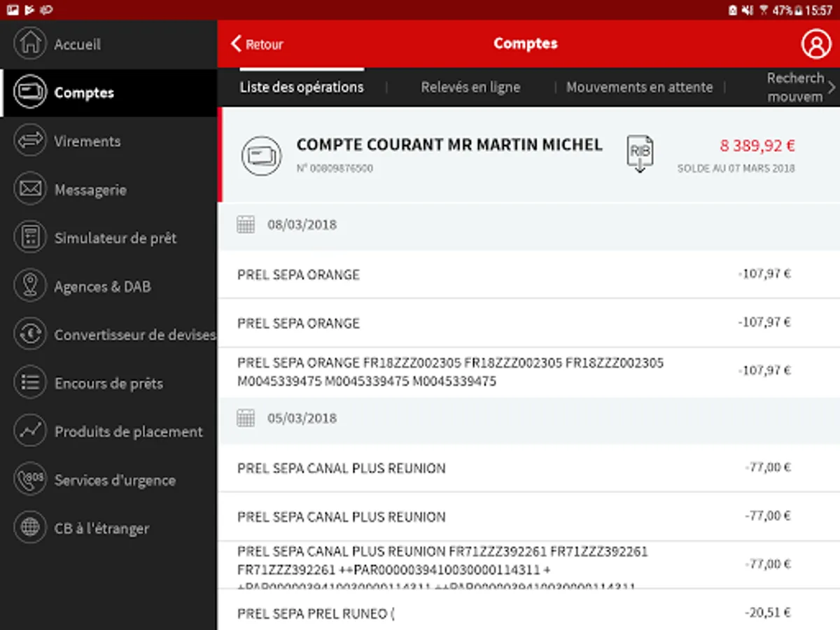This screenshot has height=630, width=840.
Task: Open the Virements transfer arrows icon
Action: (29, 141)
